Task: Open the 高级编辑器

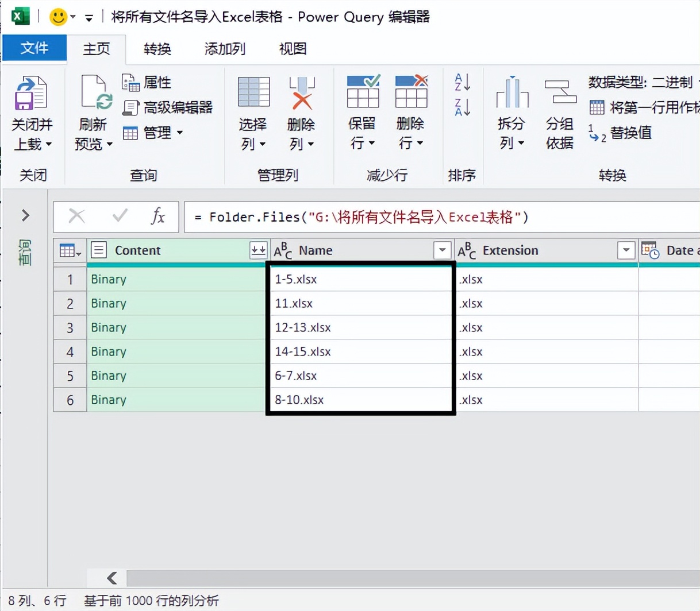Action: click(168, 107)
